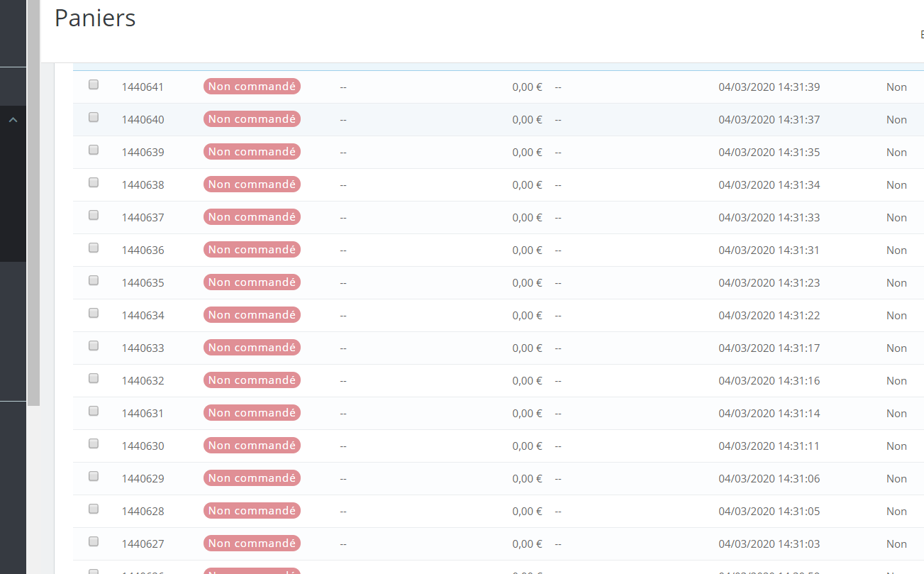The image size is (924, 574).
Task: Check the box next to cart 1440628
Action: tap(94, 509)
